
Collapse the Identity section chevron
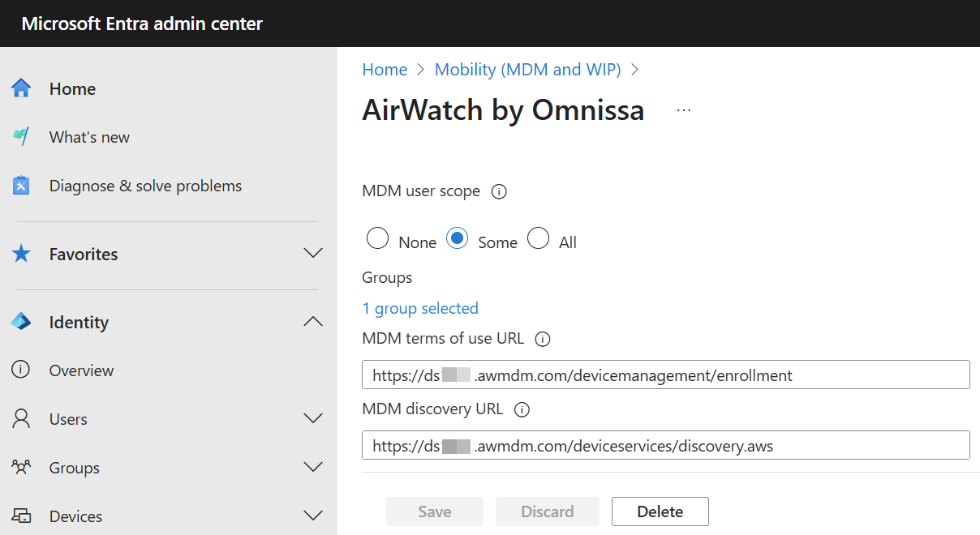(x=313, y=322)
